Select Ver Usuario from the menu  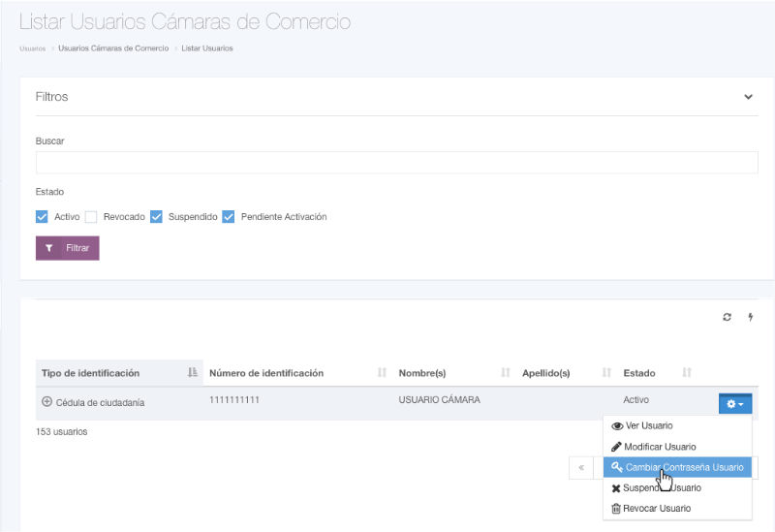pyautogui.click(x=648, y=425)
